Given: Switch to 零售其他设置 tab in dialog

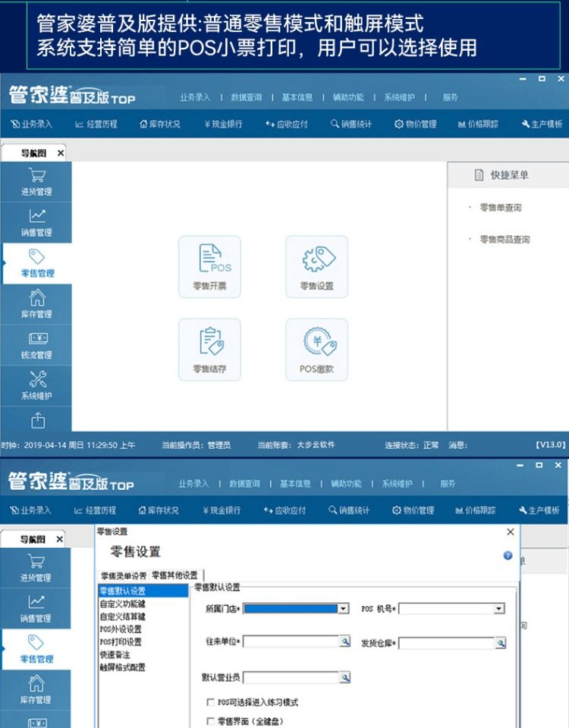Looking at the screenshot, I should tap(174, 576).
